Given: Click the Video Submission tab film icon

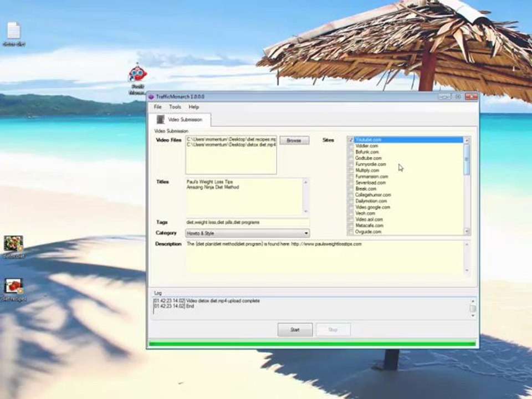Looking at the screenshot, I should click(161, 120).
